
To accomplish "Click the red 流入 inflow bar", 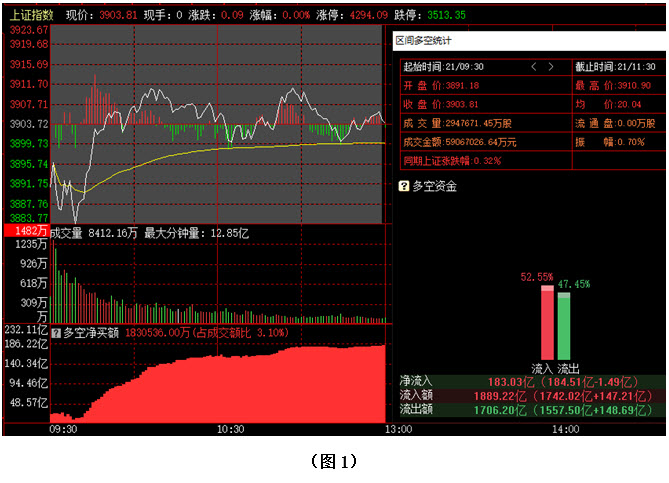I will point(547,323).
